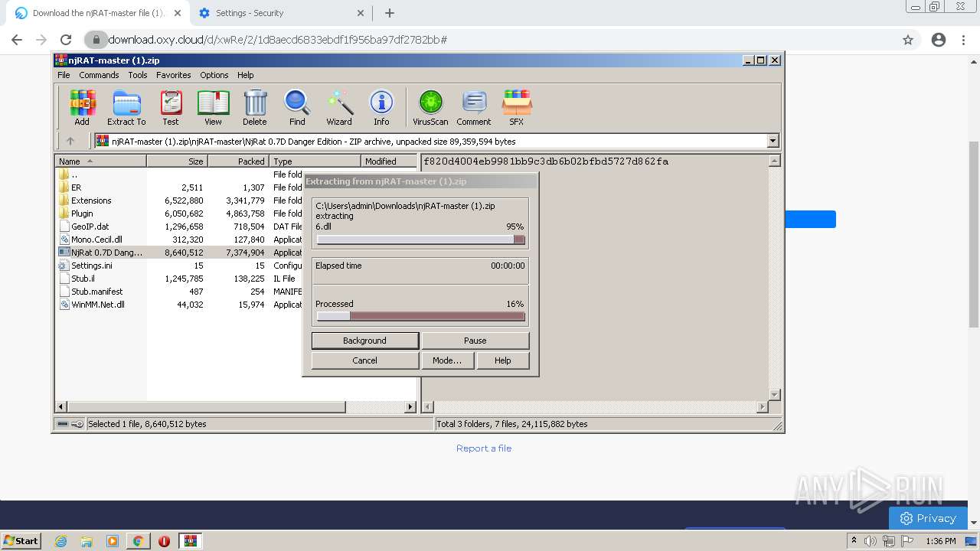Click the Extract To toolbar icon
Screen dimensions: 980x551
[126, 107]
